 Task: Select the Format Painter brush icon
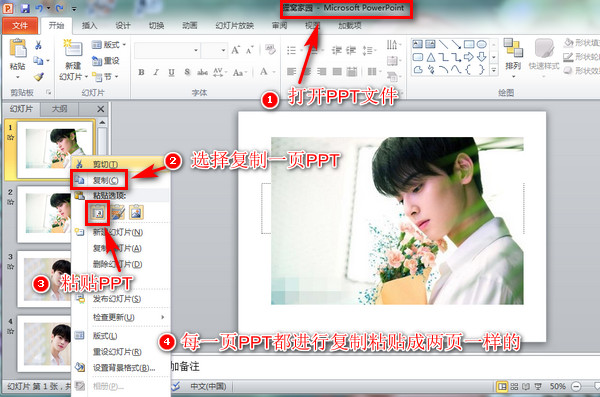coord(39,77)
